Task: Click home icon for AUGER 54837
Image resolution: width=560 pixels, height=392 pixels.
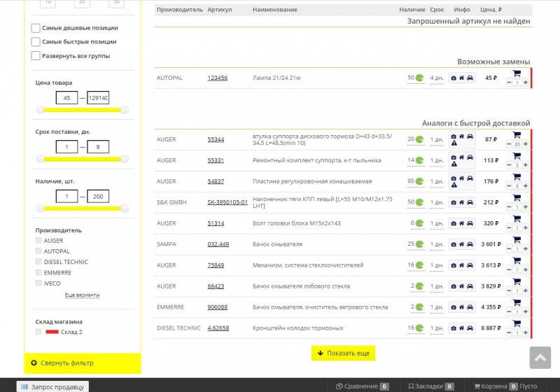Action: 461,178
